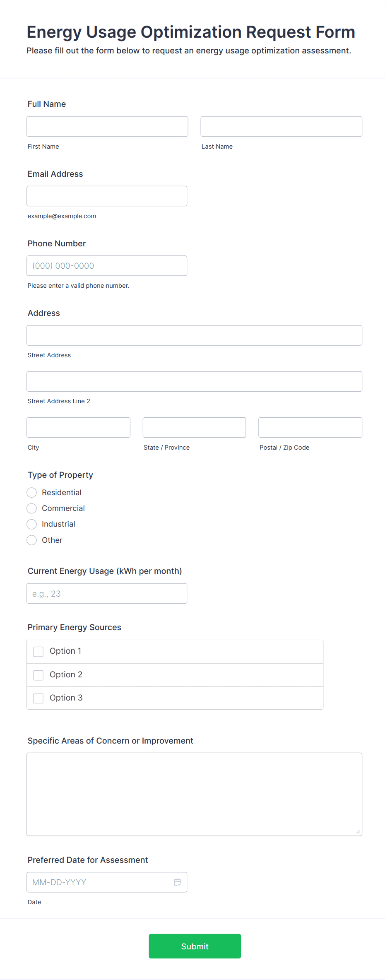Focus the Current Energy Usage field
385x980 pixels.
coord(107,593)
